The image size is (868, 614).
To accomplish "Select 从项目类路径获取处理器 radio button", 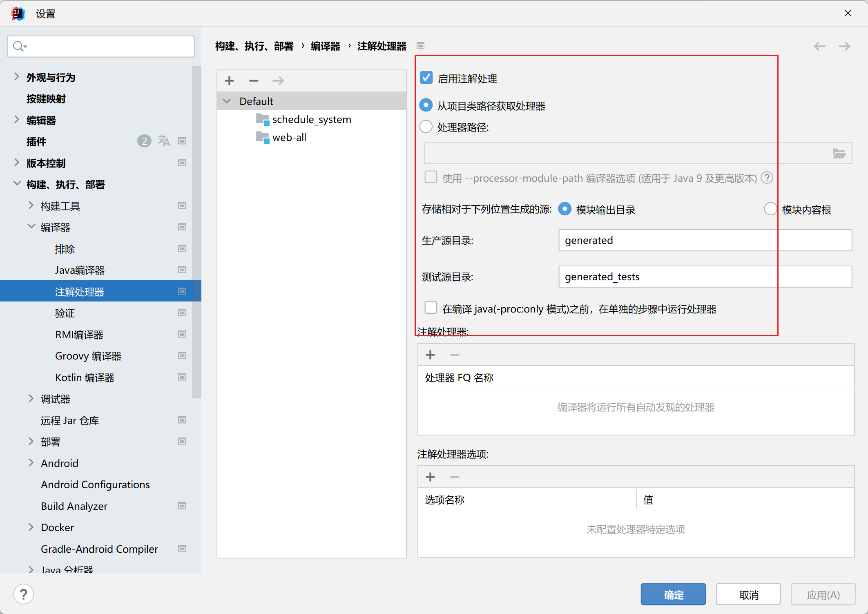I will (x=426, y=105).
